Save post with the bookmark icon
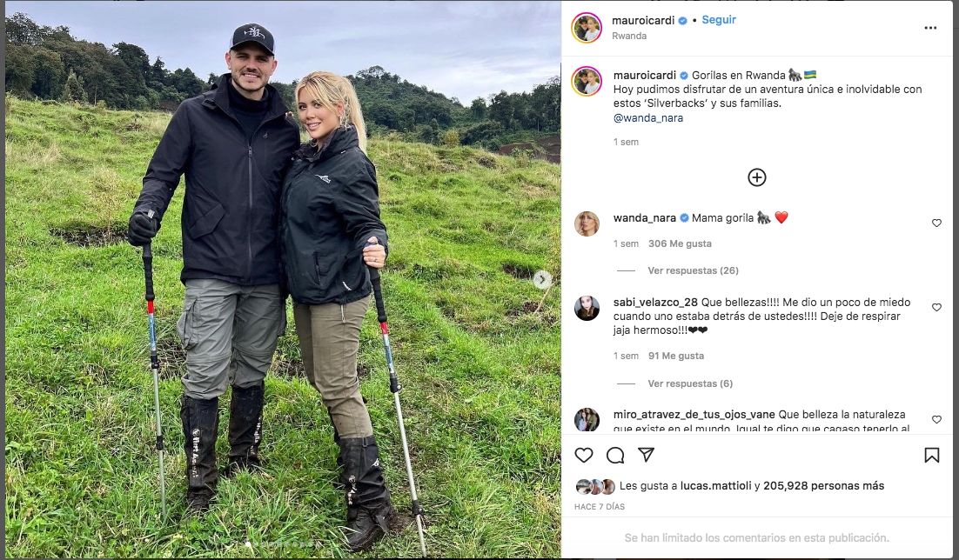 (x=931, y=456)
